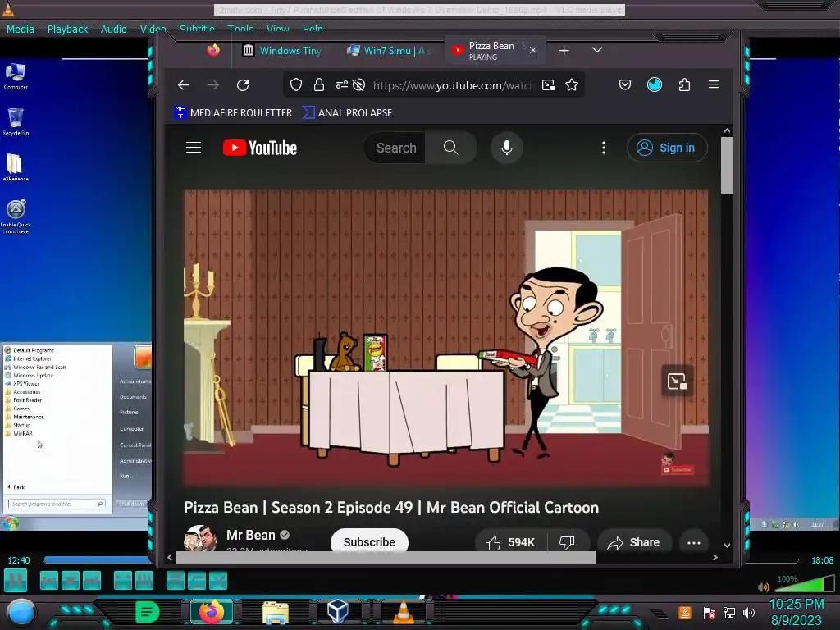840x630 pixels.
Task: Open VirtualBox from the taskbar
Action: [x=338, y=611]
